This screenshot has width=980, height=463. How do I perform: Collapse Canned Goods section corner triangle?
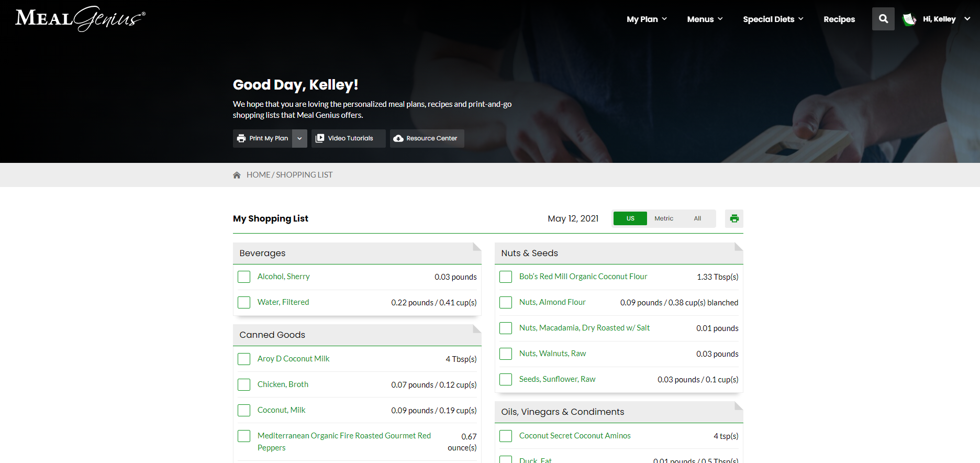click(477, 328)
